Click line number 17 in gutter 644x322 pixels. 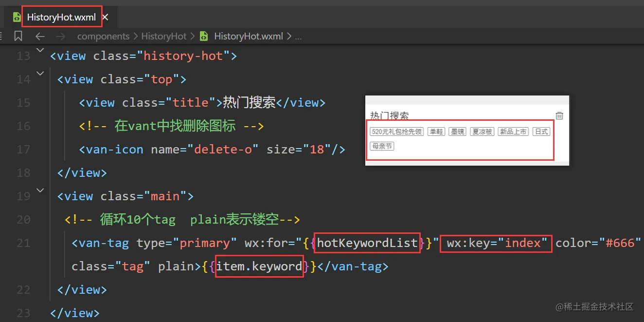point(23,150)
